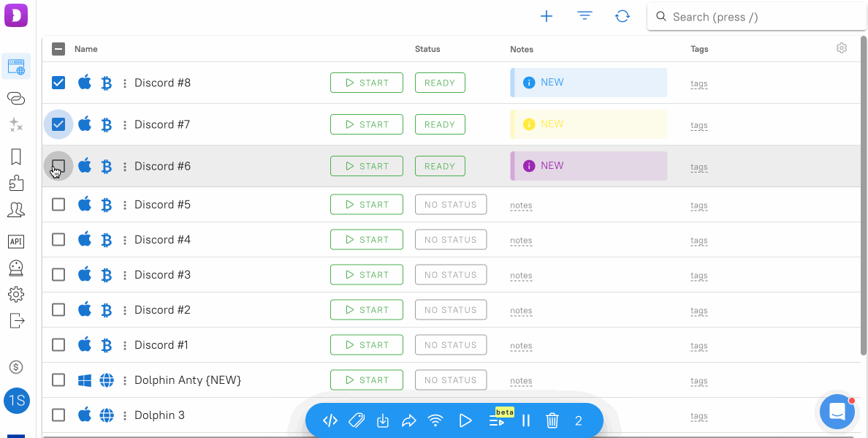This screenshot has height=438, width=868.
Task: Click the tags link for Discord #2
Action: (698, 311)
